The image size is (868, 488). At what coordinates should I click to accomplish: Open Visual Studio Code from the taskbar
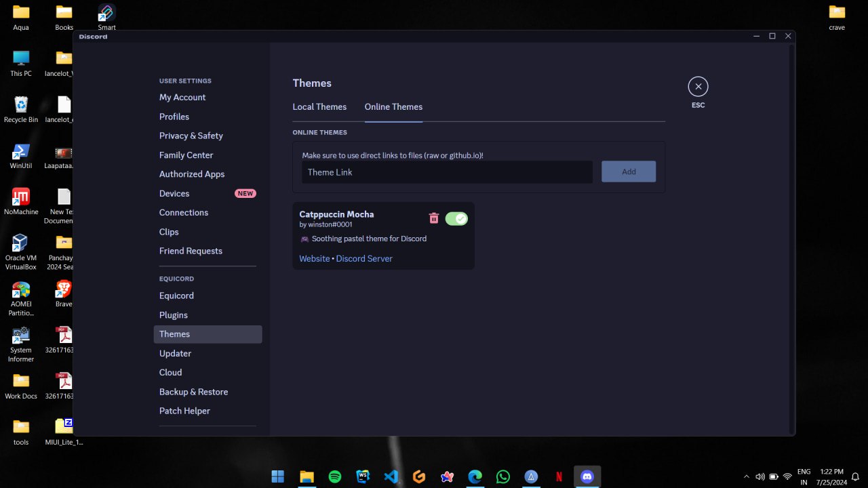click(391, 476)
